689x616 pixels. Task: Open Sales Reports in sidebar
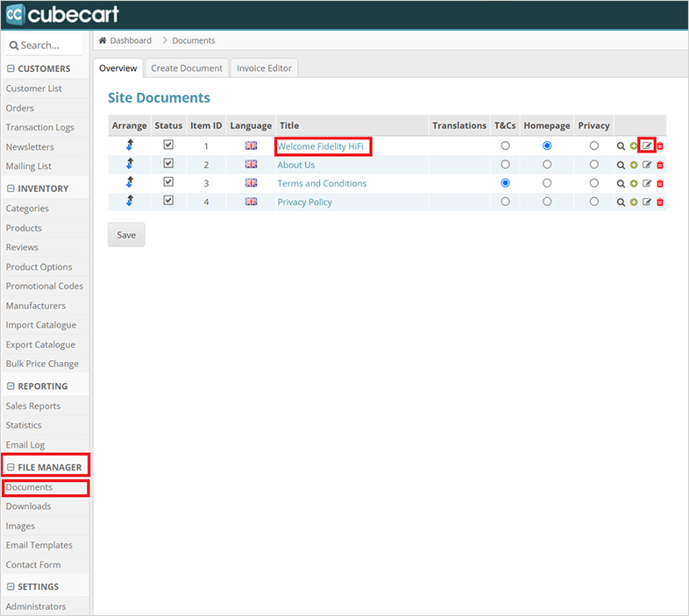pos(33,406)
